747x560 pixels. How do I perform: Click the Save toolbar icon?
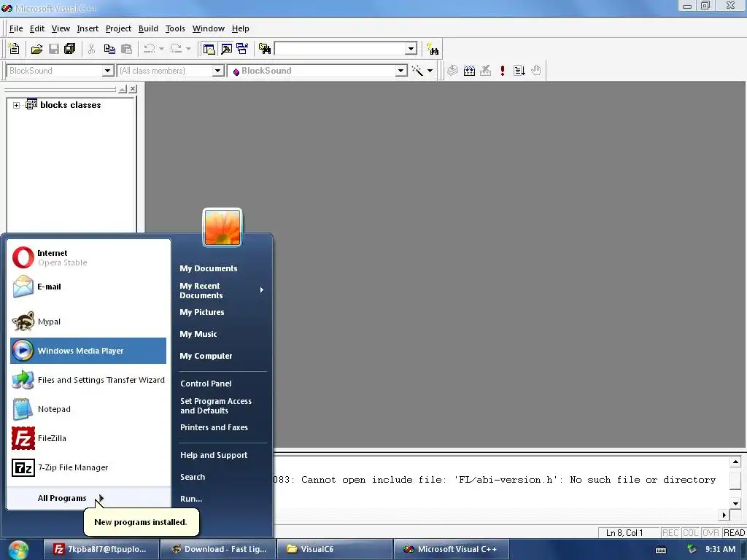pos(54,49)
